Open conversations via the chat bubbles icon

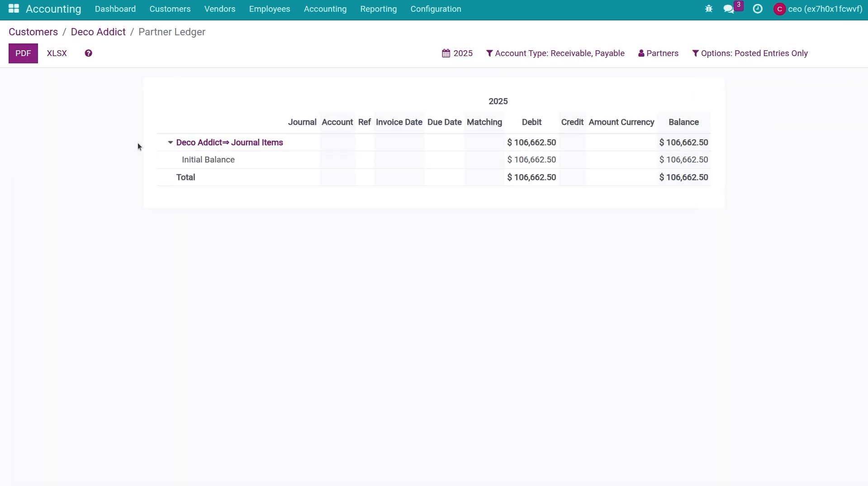point(729,9)
